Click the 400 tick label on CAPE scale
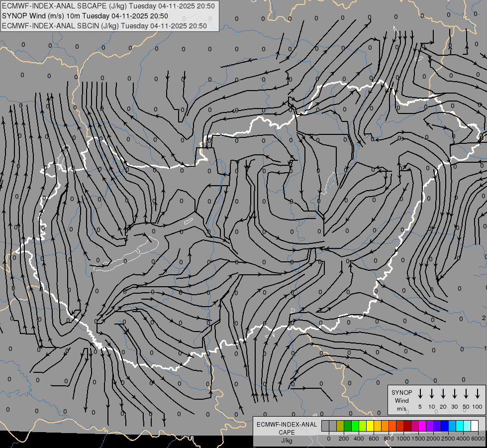The width and height of the screenshot is (487, 448). 359,439
